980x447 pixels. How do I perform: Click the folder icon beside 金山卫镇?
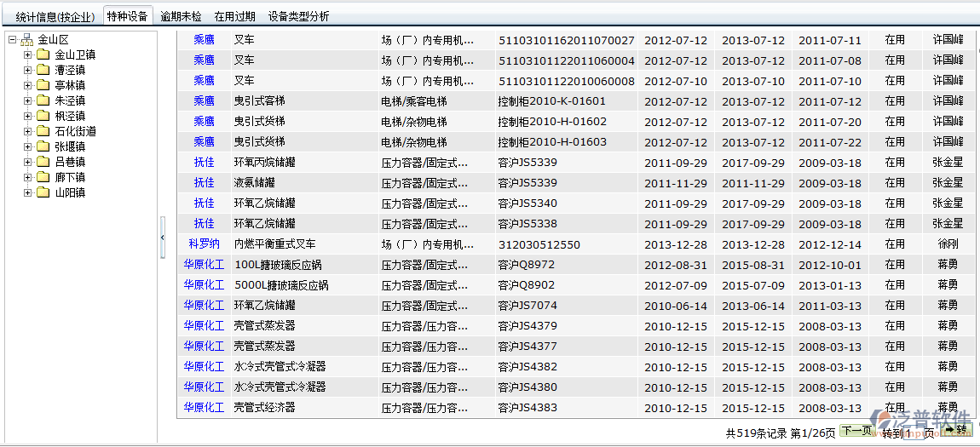[43, 54]
